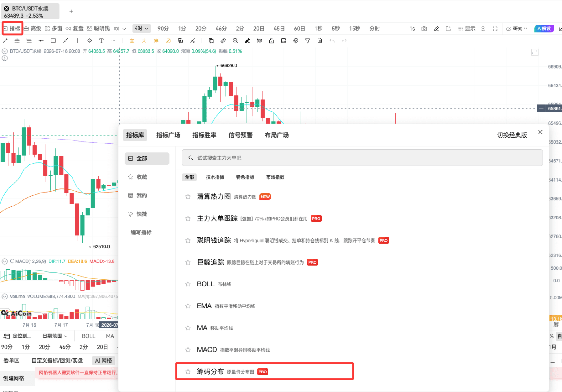The image size is (562, 392).
Task: Filter indicators by 特色指标
Action: 245,177
